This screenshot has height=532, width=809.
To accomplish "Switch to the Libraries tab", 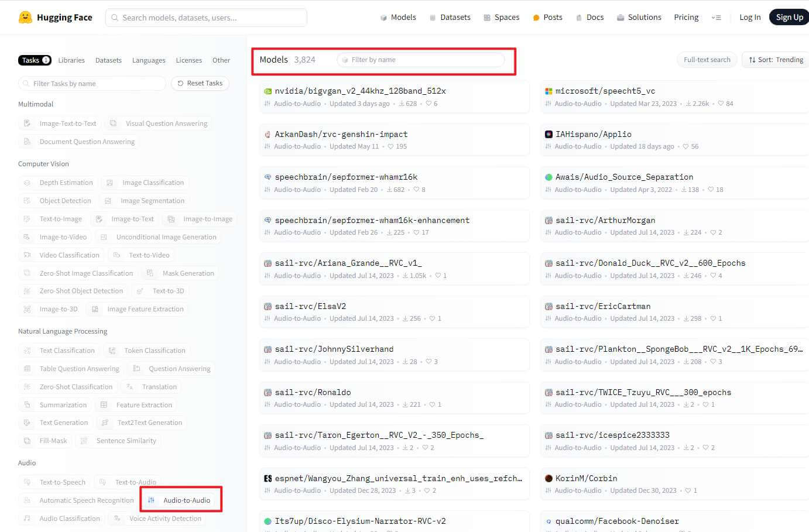I will [71, 60].
